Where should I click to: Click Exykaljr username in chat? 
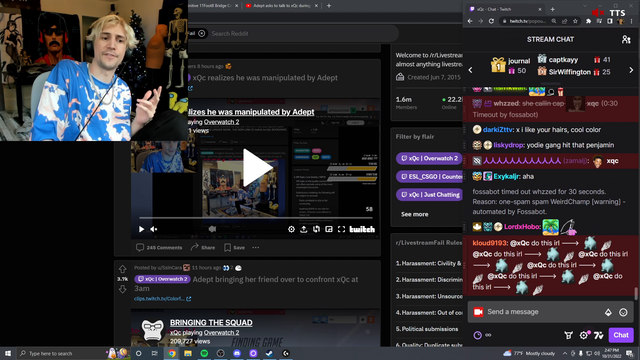tap(506, 176)
